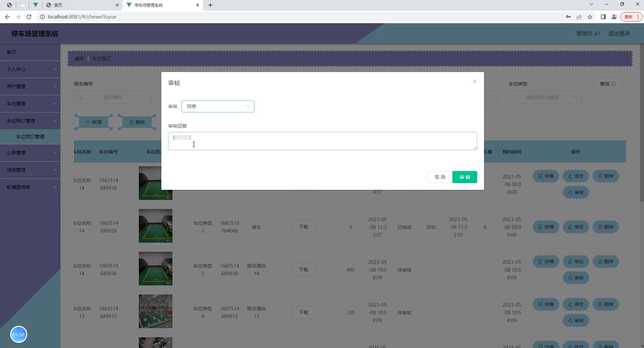Click the 预约时间 column header
Viewport: 644px width, 348px height.
tap(512, 152)
